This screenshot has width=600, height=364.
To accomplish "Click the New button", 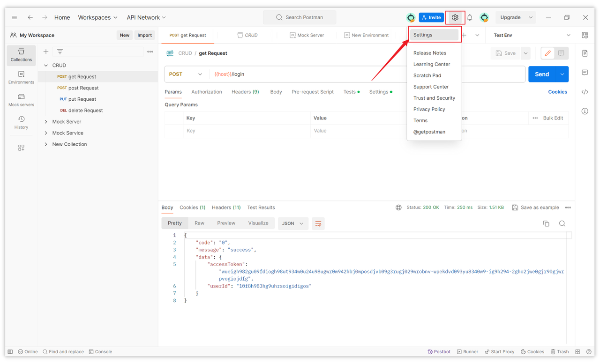I will pyautogui.click(x=124, y=35).
